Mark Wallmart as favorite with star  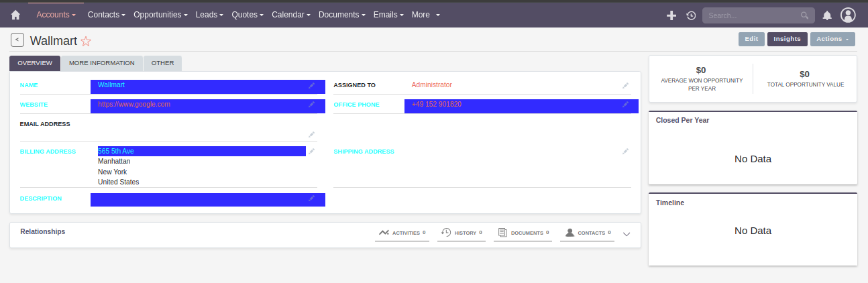click(x=86, y=41)
